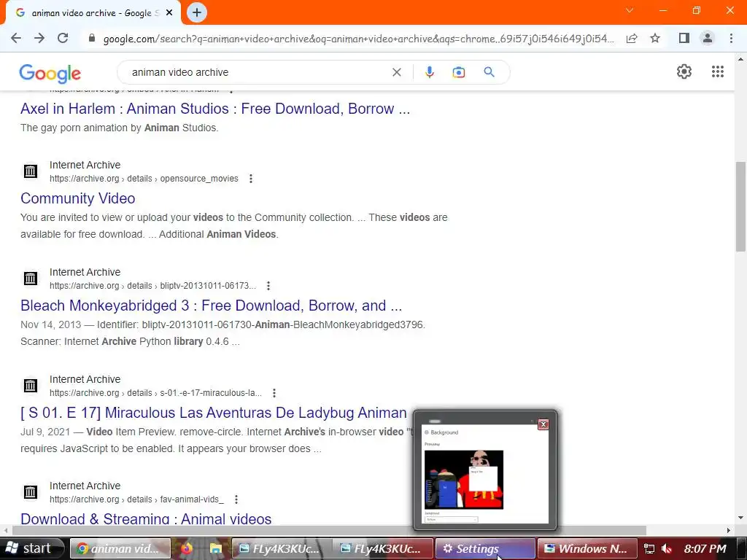Click the vertical scrollbar thumb
747x560 pixels.
(x=740, y=206)
